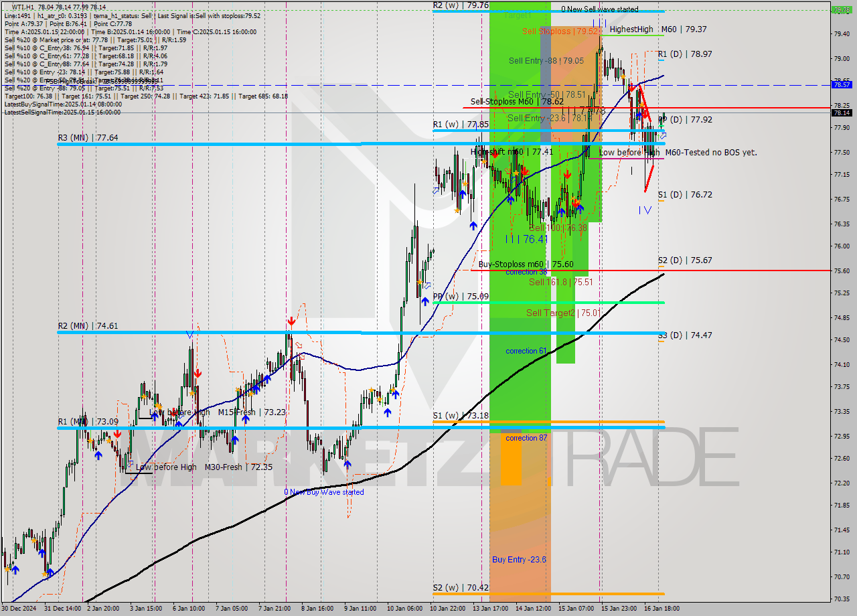857x616 pixels.
Task: Click the '0 New Sell wave started' label
Action: click(600, 9)
